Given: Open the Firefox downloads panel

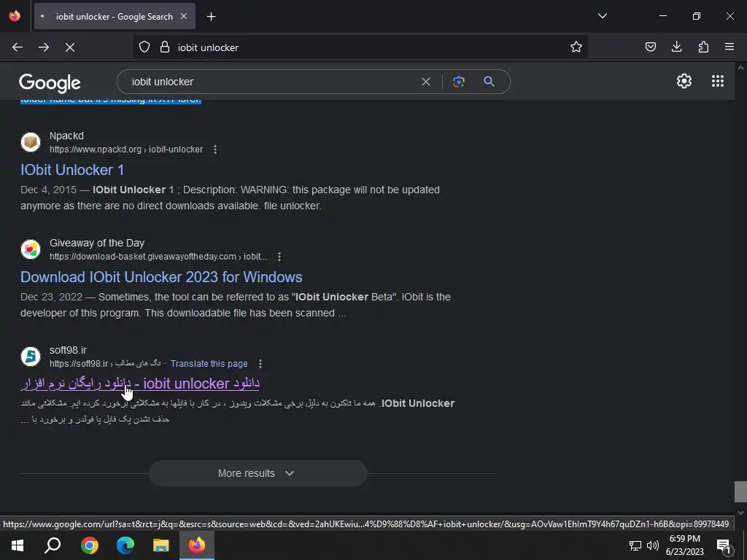Looking at the screenshot, I should point(676,47).
